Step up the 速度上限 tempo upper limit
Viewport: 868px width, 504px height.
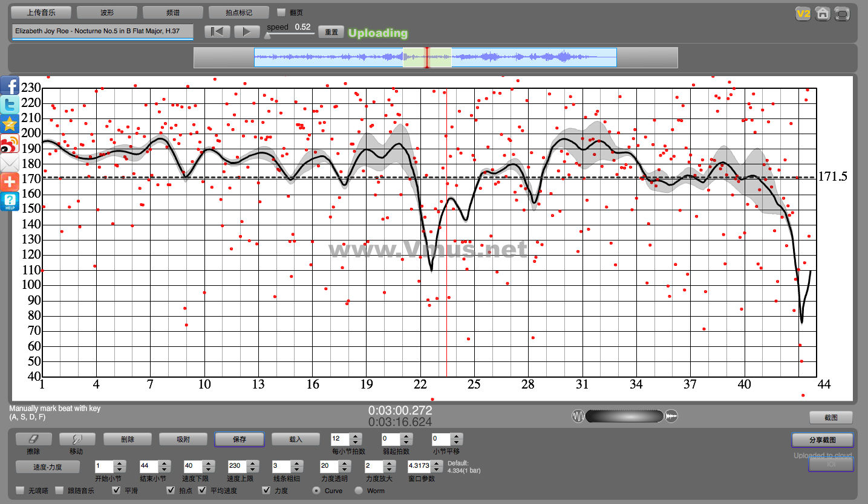(251, 463)
